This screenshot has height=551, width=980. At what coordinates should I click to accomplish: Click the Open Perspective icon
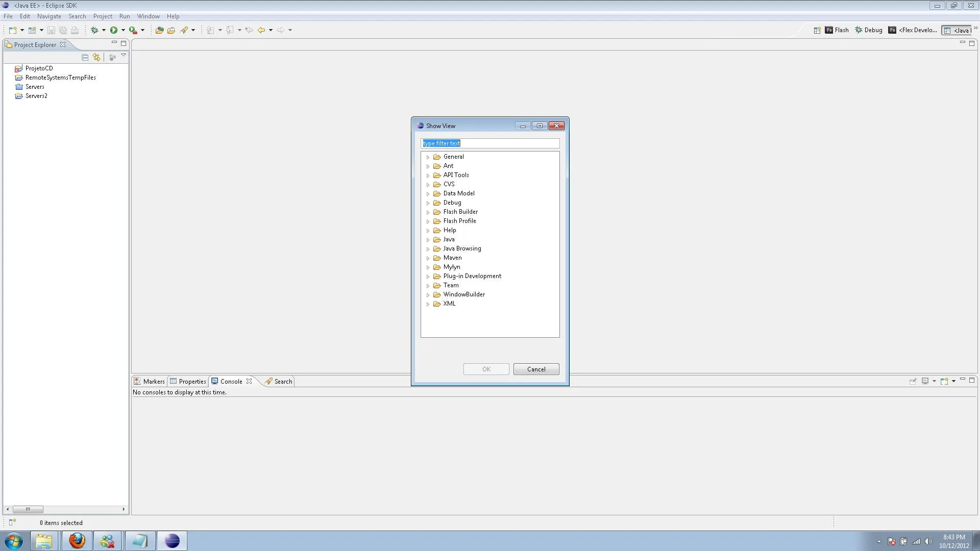tap(817, 30)
